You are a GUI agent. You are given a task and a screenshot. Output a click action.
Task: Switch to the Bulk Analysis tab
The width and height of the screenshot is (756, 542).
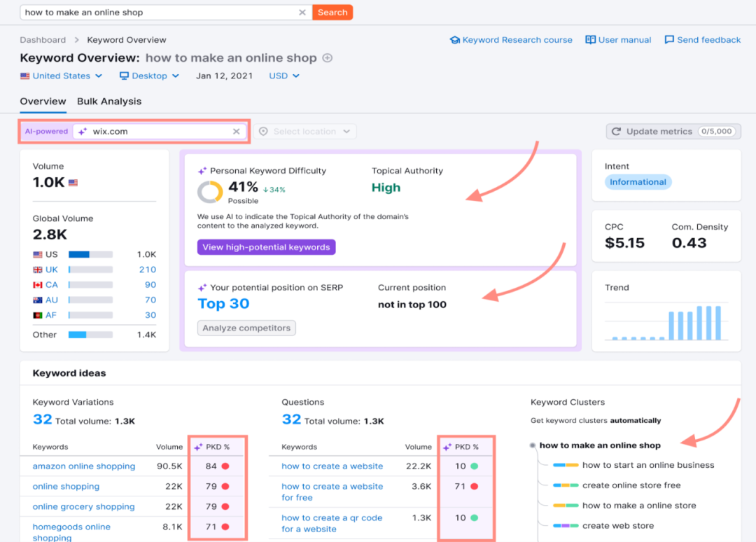click(109, 102)
